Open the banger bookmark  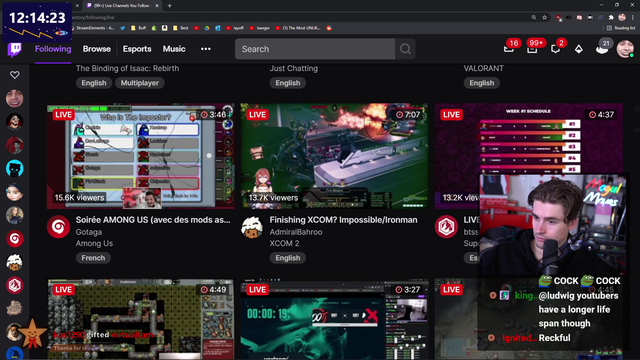[260, 28]
